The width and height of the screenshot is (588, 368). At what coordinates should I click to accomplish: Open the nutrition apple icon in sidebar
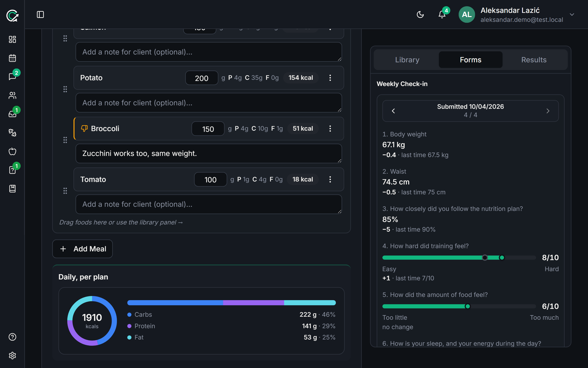click(x=12, y=151)
